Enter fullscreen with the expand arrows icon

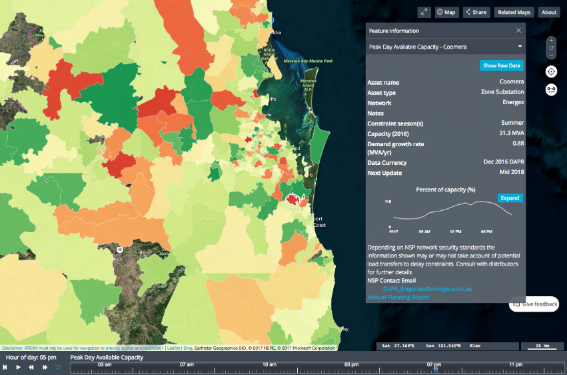424,12
